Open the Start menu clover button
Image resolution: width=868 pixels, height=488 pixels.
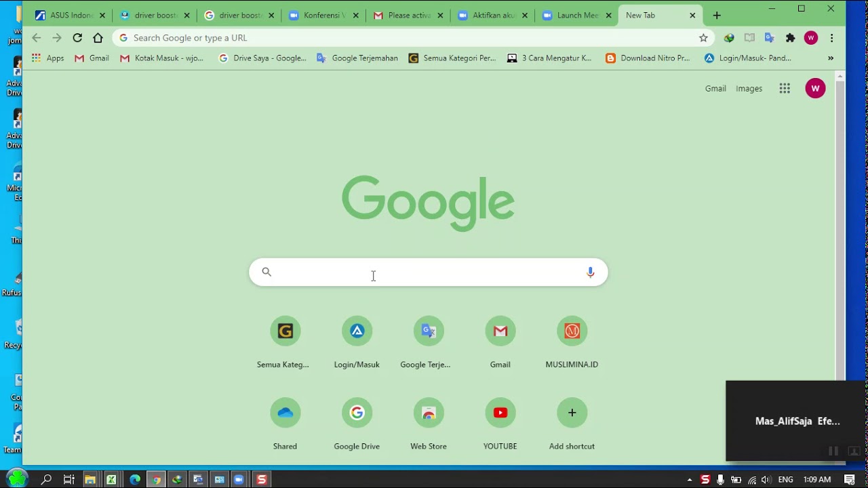point(16,479)
